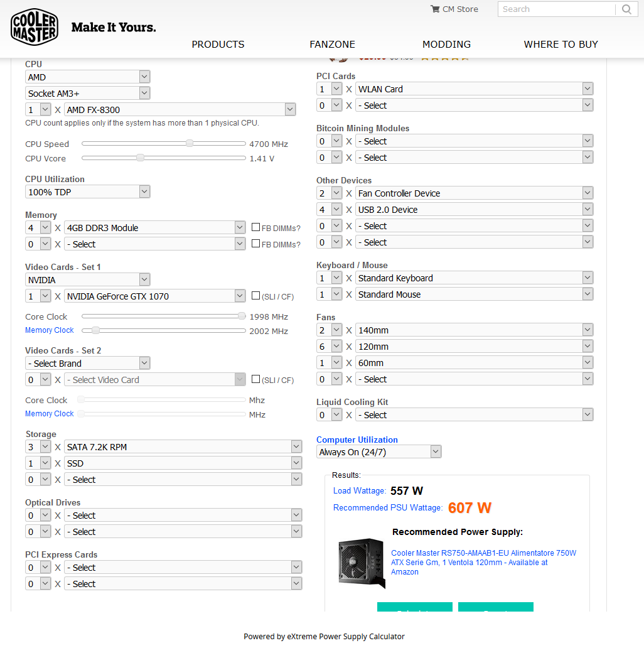Click the Recommended PSU Wattage link
This screenshot has height=648, width=644.
point(388,507)
